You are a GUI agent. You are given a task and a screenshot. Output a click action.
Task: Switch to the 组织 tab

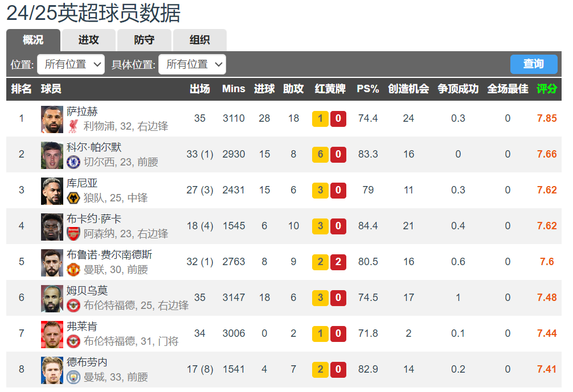pyautogui.click(x=200, y=40)
